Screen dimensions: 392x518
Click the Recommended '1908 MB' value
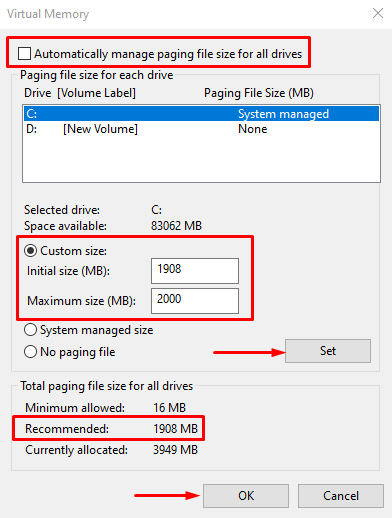(x=175, y=429)
